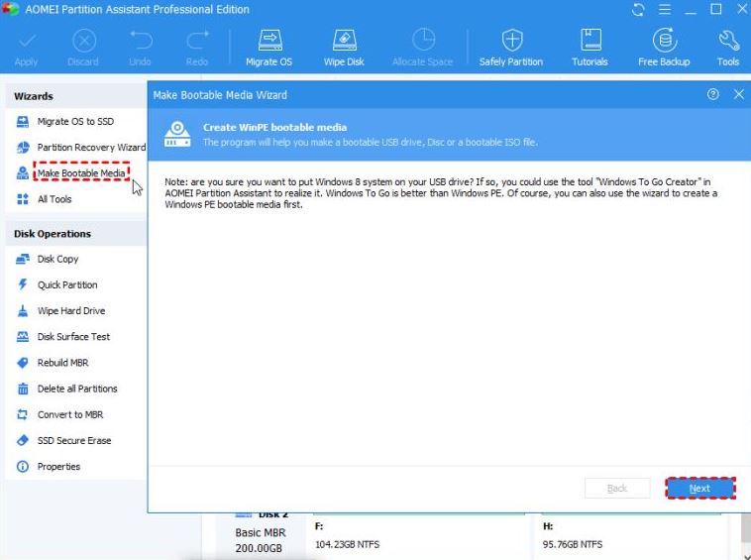Click the Disk Surface Test icon
Image resolution: width=751 pixels, height=560 pixels.
pyautogui.click(x=23, y=337)
